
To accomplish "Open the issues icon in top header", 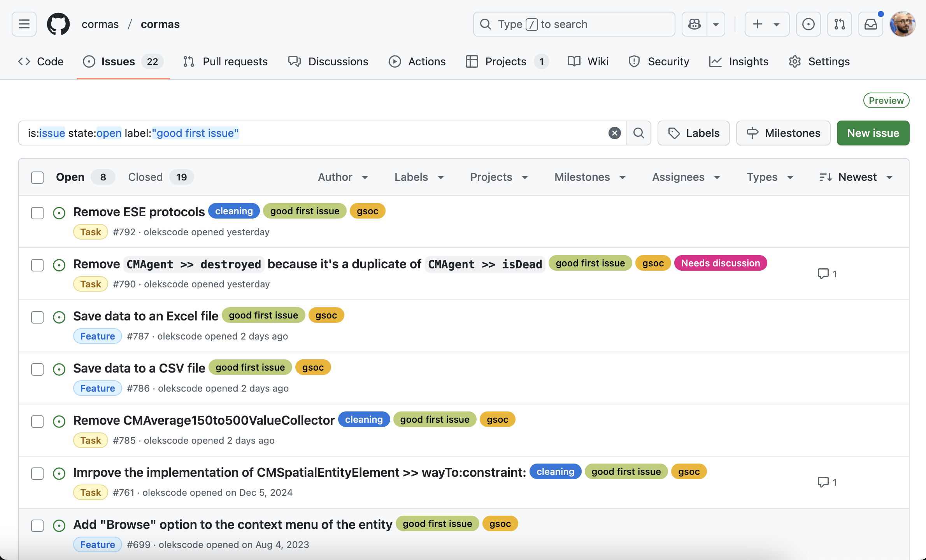I will [x=808, y=24].
